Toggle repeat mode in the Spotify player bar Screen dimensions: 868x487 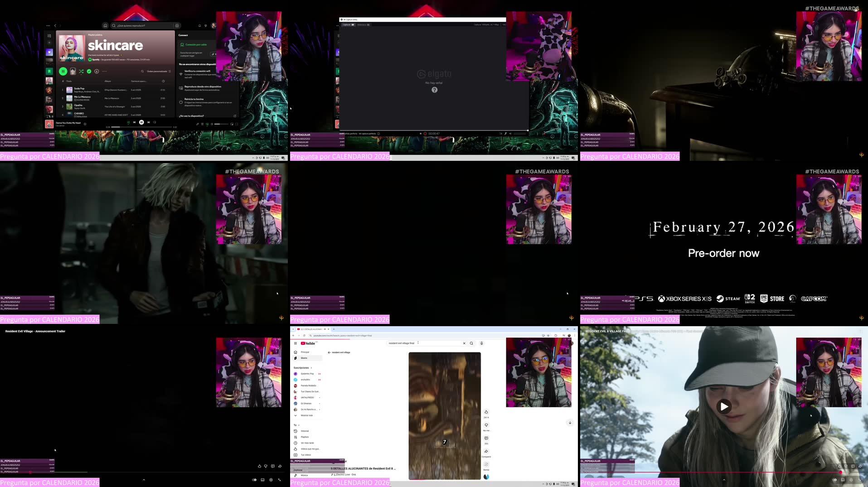tap(155, 122)
